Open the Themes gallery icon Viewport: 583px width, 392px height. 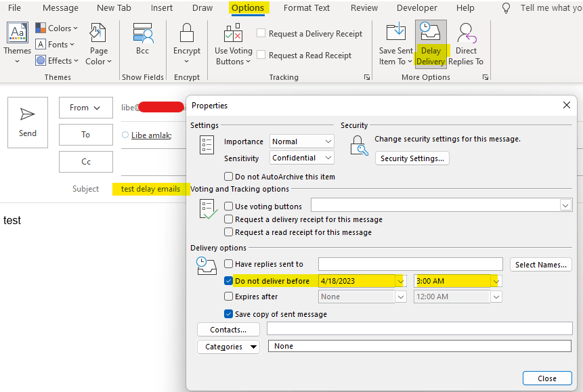point(18,32)
